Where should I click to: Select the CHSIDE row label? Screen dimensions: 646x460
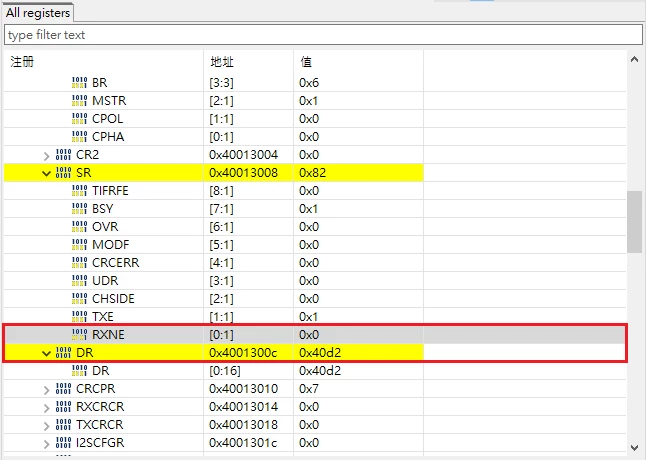click(x=113, y=298)
